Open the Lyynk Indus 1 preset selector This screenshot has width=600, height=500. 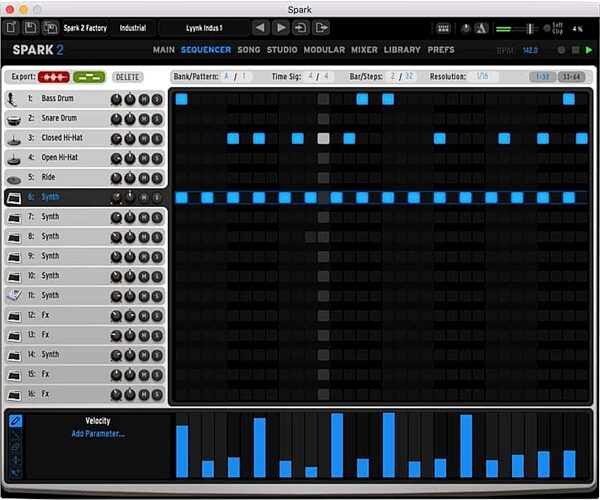pyautogui.click(x=204, y=28)
